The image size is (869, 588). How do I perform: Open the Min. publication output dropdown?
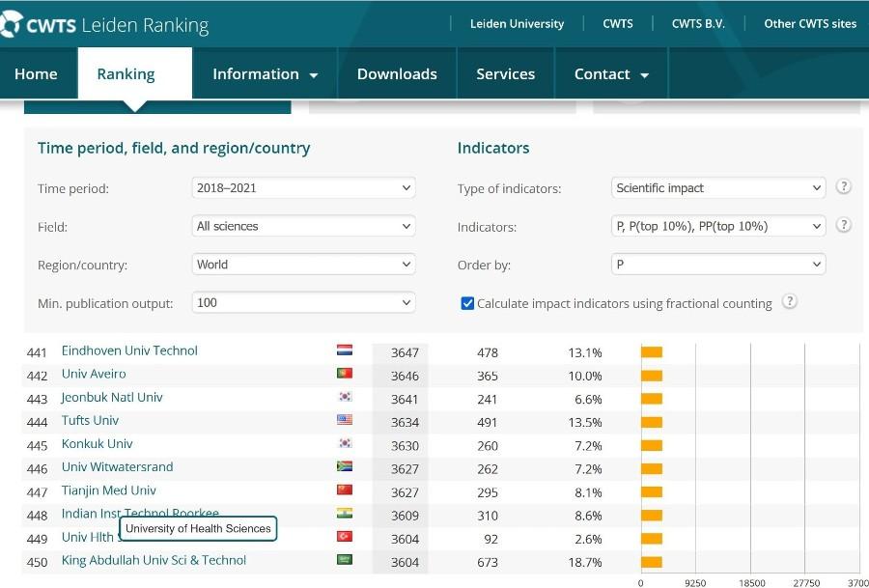(x=304, y=302)
